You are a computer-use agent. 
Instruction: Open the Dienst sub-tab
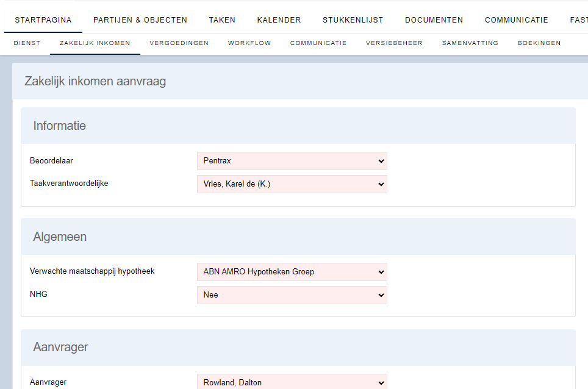tap(27, 43)
